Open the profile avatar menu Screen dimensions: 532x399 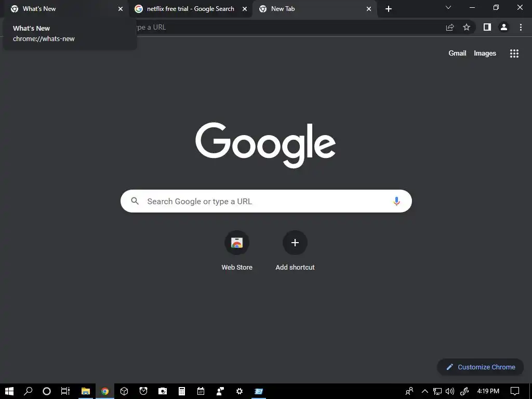[x=504, y=27]
